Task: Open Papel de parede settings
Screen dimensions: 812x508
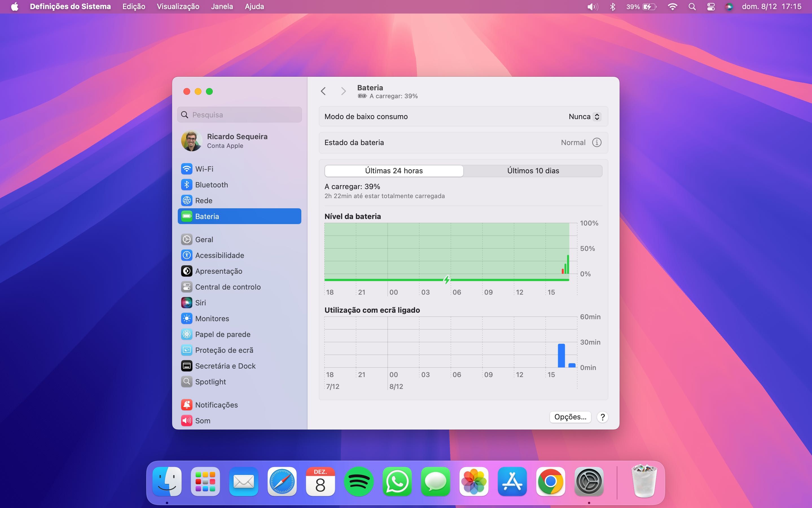Action: click(239, 334)
